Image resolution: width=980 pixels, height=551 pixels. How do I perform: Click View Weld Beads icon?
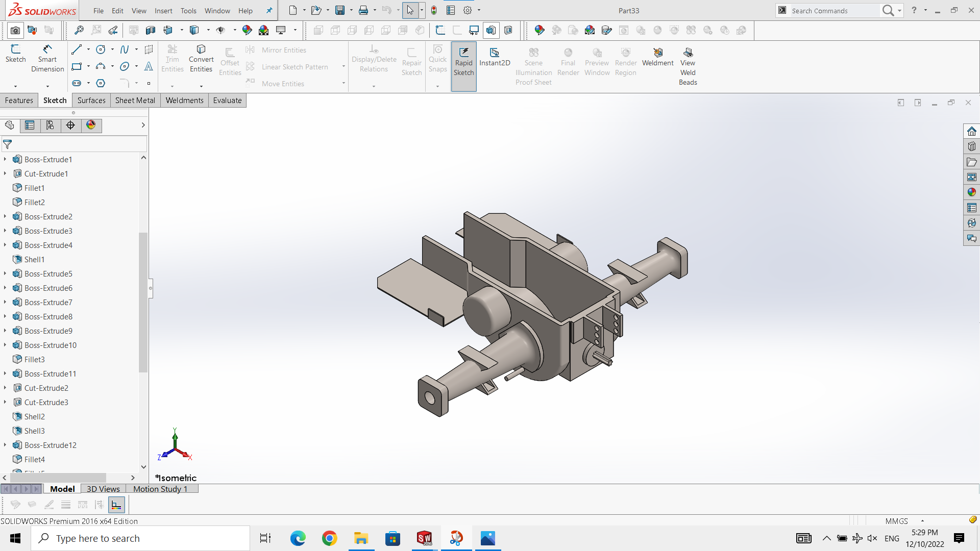[x=688, y=66]
